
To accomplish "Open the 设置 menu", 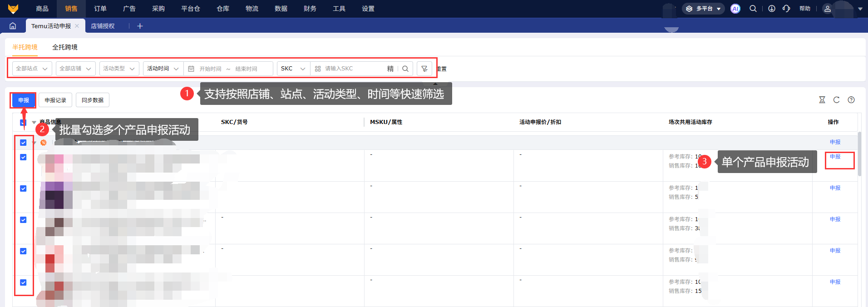I will (368, 9).
